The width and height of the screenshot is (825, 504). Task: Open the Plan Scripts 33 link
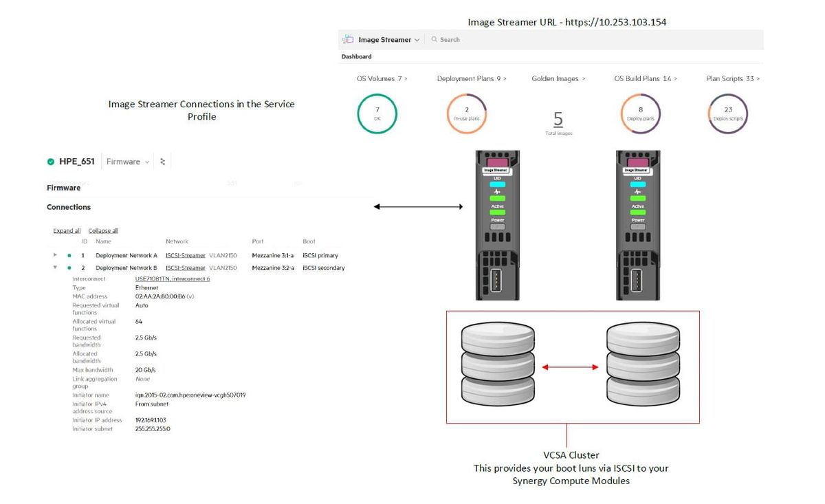(733, 79)
